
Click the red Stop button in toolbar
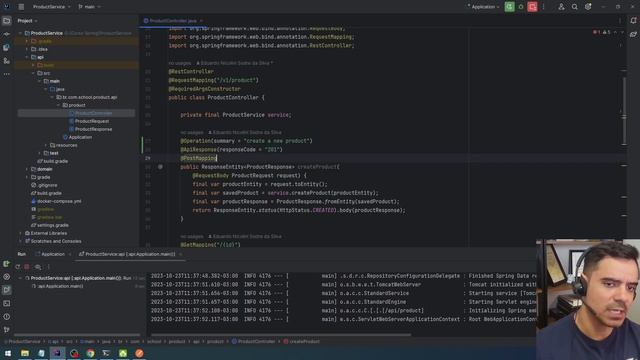pos(532,7)
